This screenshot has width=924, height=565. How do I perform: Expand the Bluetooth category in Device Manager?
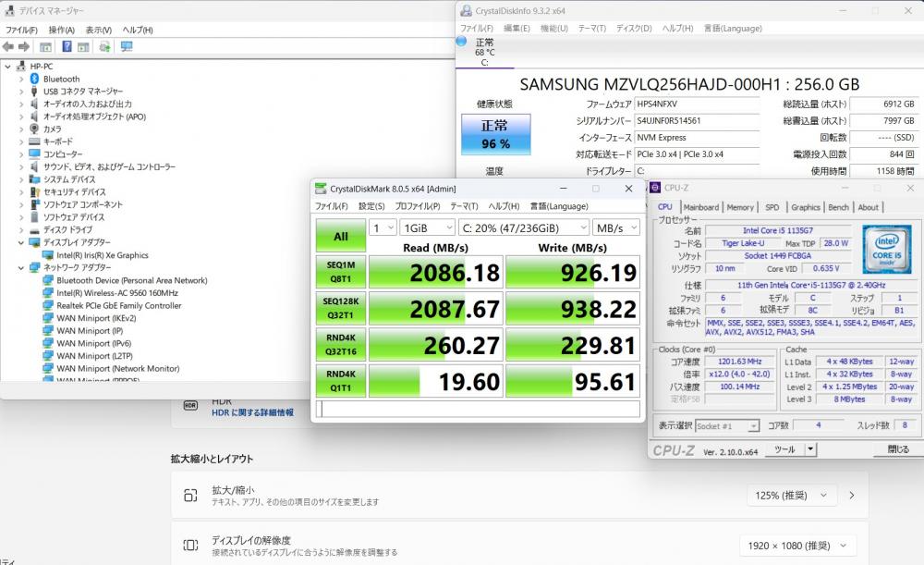point(21,79)
